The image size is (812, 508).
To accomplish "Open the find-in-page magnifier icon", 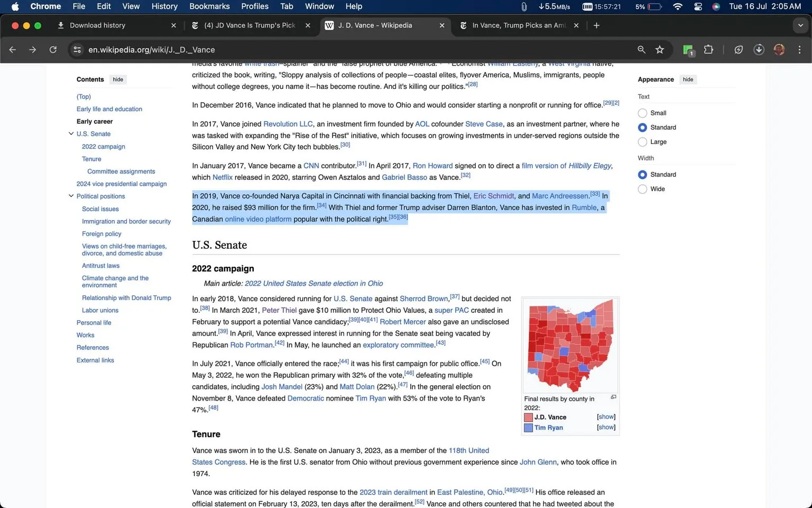I will click(x=641, y=49).
